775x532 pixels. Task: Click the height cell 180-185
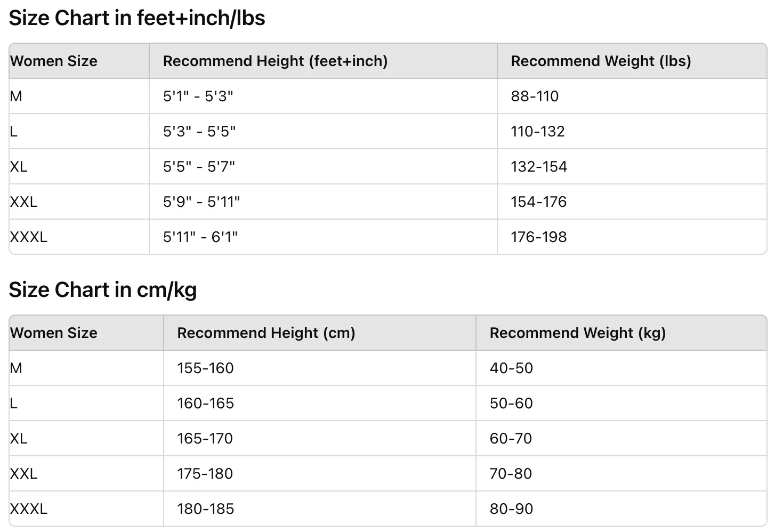pos(205,509)
